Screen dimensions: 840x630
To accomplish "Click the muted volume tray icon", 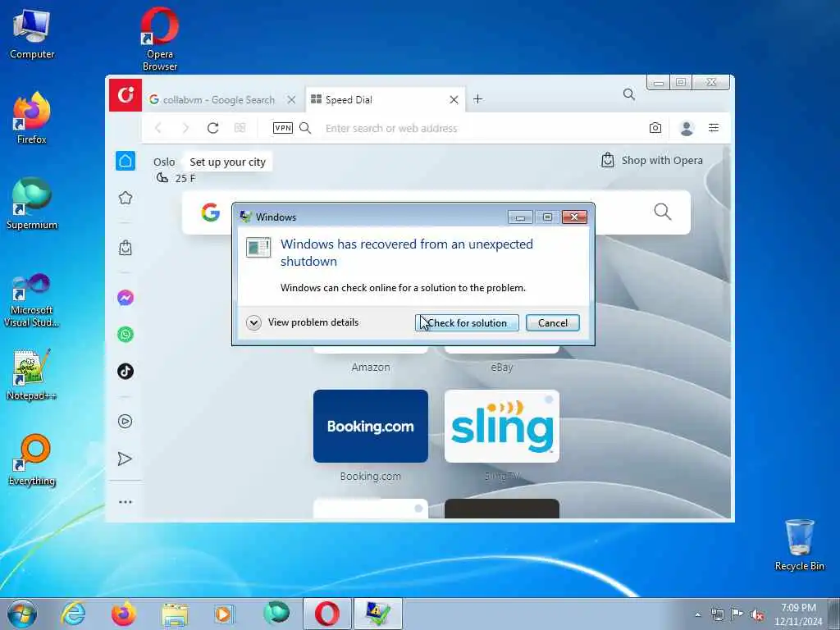I will [x=757, y=614].
